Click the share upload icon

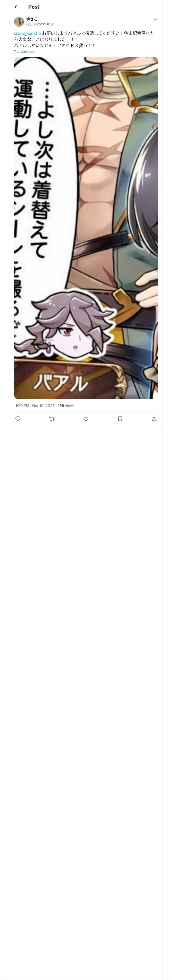coord(154,419)
